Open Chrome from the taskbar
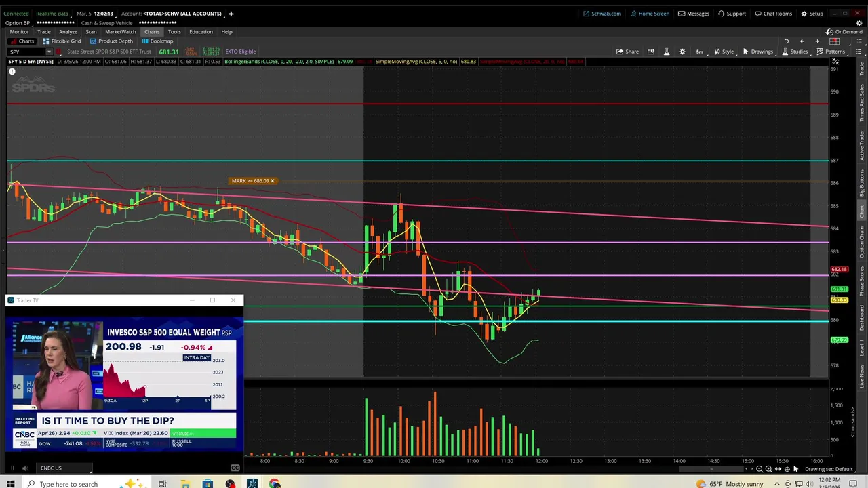 coord(275,483)
